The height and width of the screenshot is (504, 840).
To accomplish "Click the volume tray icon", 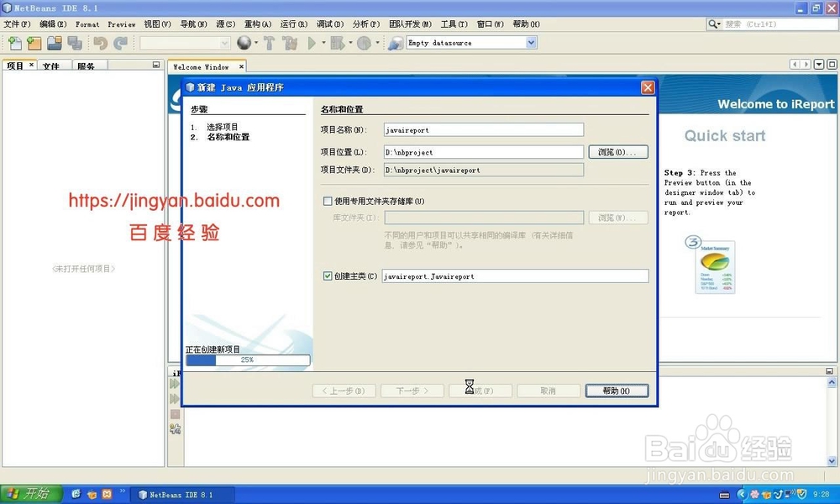I will pyautogui.click(x=790, y=494).
